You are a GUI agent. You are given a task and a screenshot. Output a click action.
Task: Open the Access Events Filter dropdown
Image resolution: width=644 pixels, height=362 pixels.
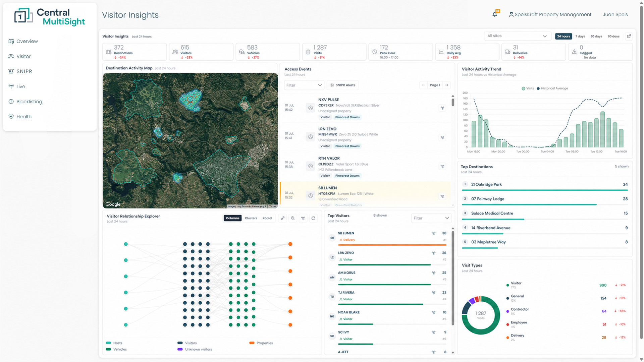coord(304,85)
